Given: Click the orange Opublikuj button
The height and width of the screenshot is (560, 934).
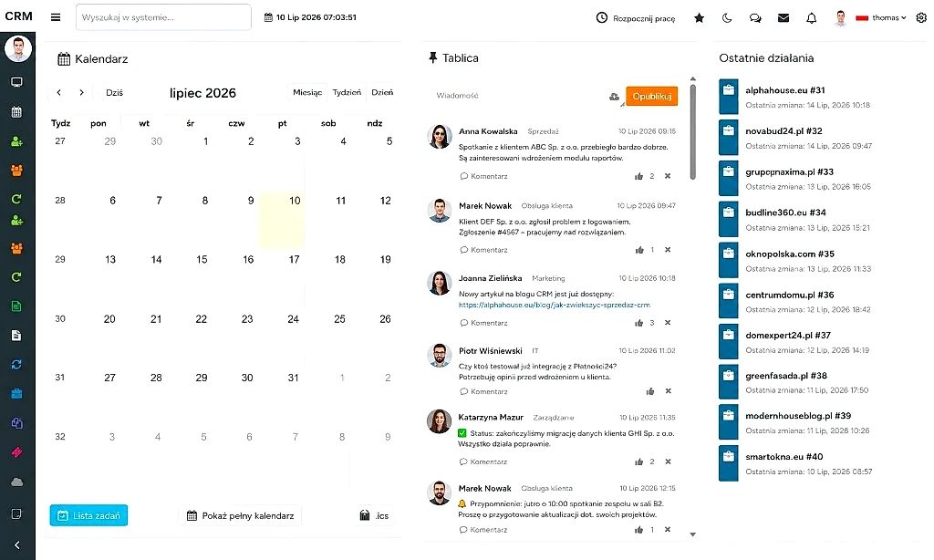Looking at the screenshot, I should point(651,96).
